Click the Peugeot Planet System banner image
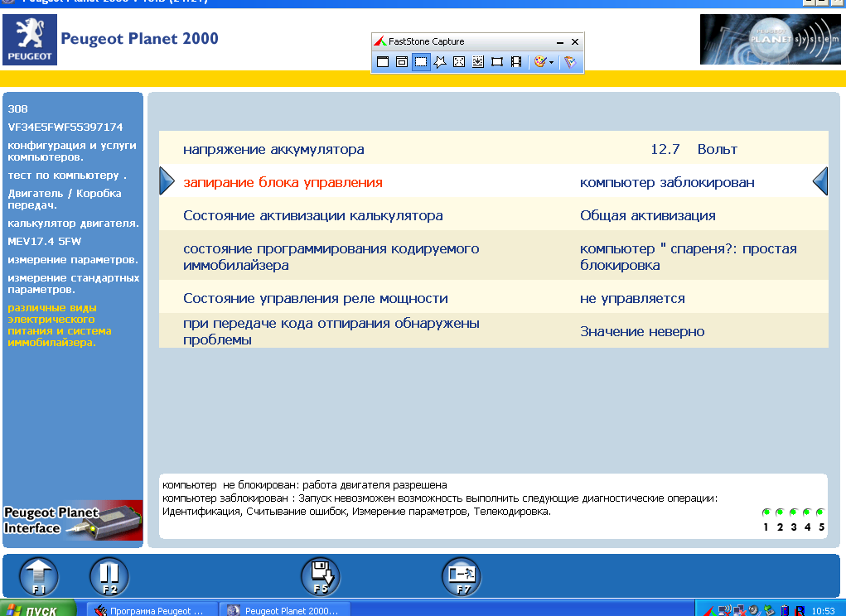This screenshot has width=846, height=616. click(x=770, y=40)
